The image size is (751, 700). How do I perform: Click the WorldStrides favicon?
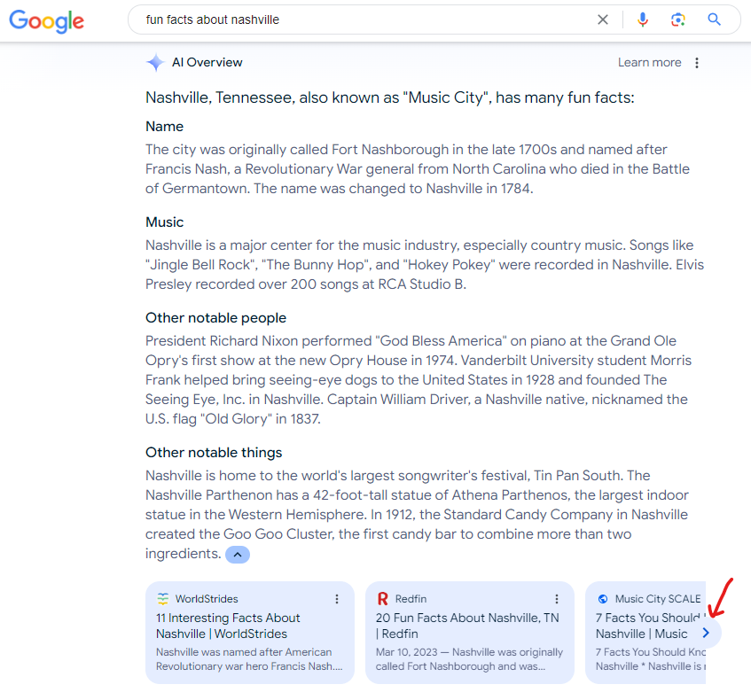coord(163,598)
